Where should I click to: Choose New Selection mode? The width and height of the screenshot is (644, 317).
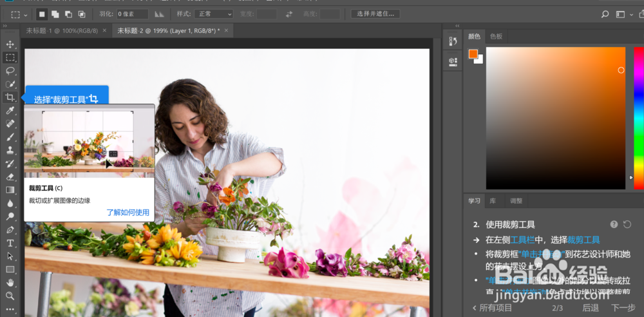coord(42,14)
